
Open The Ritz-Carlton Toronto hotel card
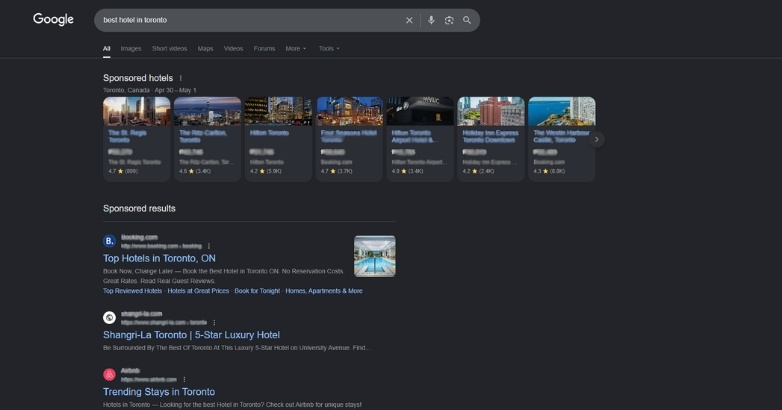point(207,139)
